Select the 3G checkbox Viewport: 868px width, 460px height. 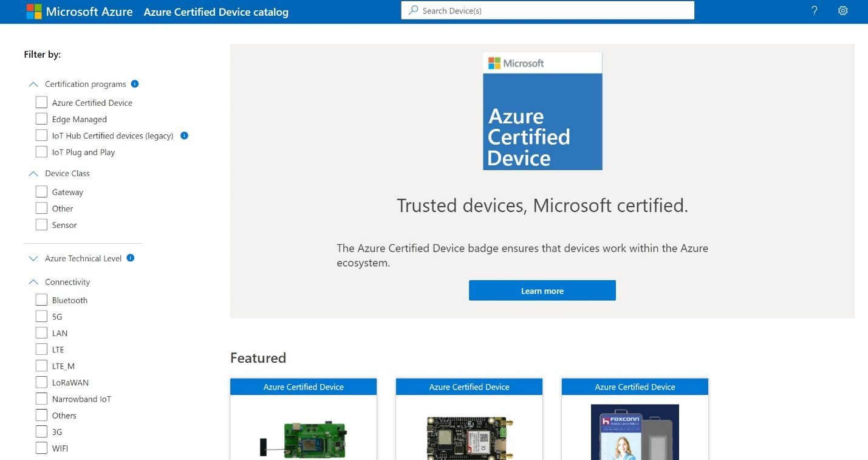pyautogui.click(x=41, y=431)
